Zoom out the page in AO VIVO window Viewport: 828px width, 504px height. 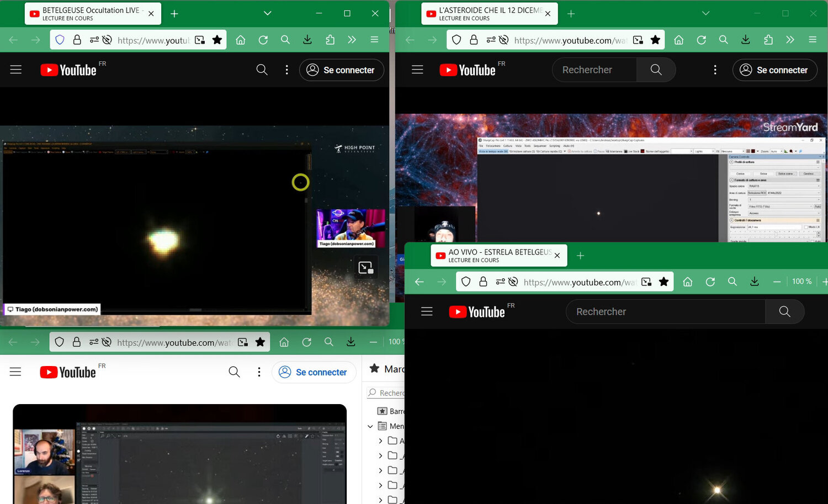(x=777, y=282)
